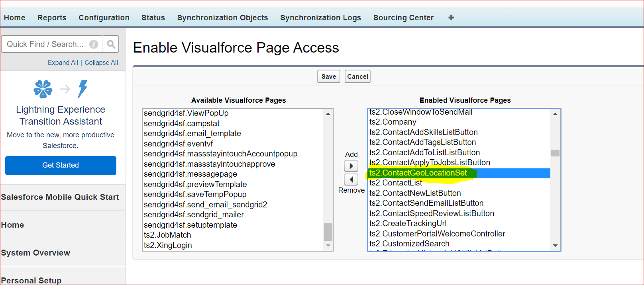Click the Enabled Pages scrollbar up arrow
Viewport: 644px width, 285px height.
pyautogui.click(x=555, y=114)
